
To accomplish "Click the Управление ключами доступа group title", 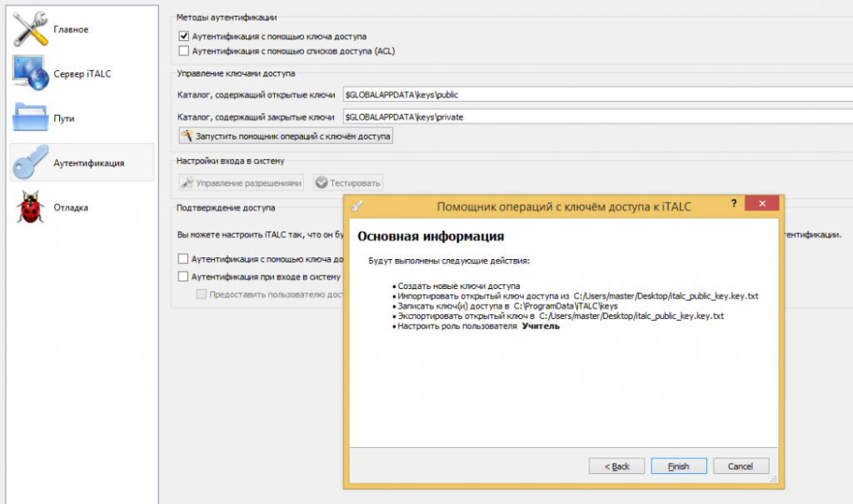I will [236, 73].
